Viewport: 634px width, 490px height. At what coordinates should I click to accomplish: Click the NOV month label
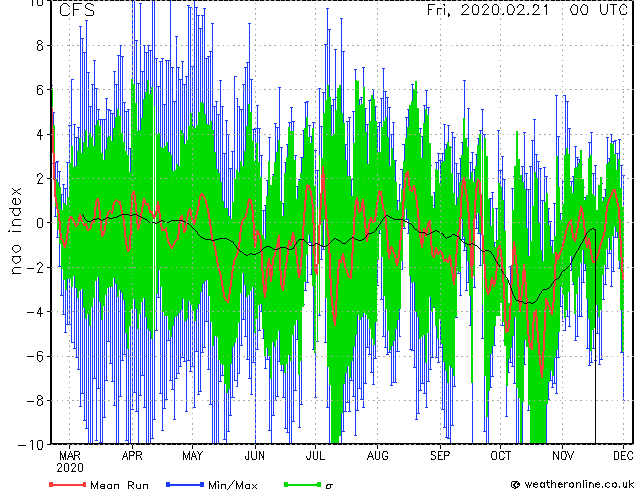pyautogui.click(x=563, y=456)
